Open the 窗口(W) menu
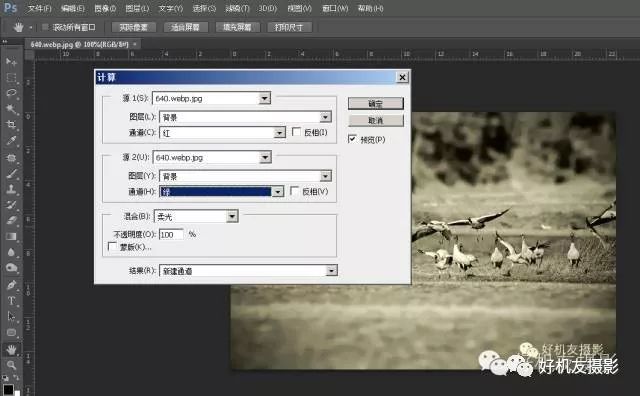Screen dimensions: 640x396 (x=335, y=8)
